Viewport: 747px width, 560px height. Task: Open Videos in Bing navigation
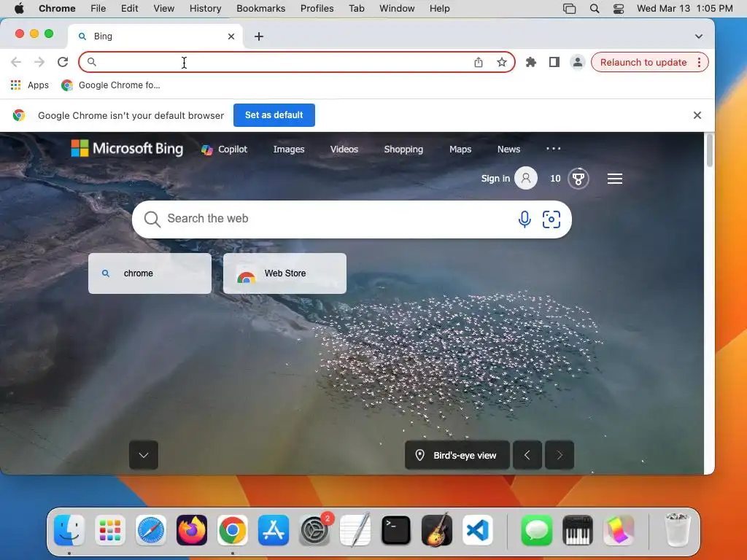(x=344, y=149)
